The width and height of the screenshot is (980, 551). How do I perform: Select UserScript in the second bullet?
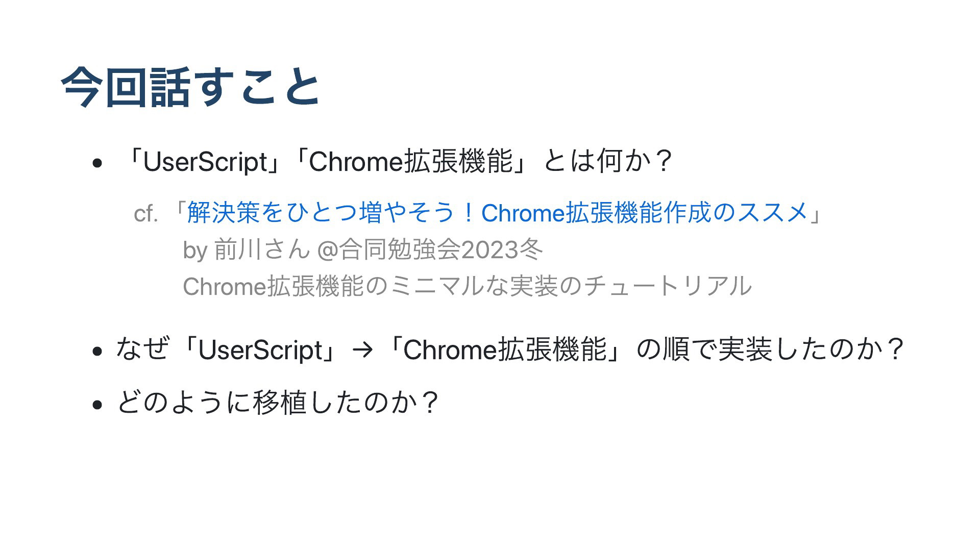pyautogui.click(x=260, y=350)
